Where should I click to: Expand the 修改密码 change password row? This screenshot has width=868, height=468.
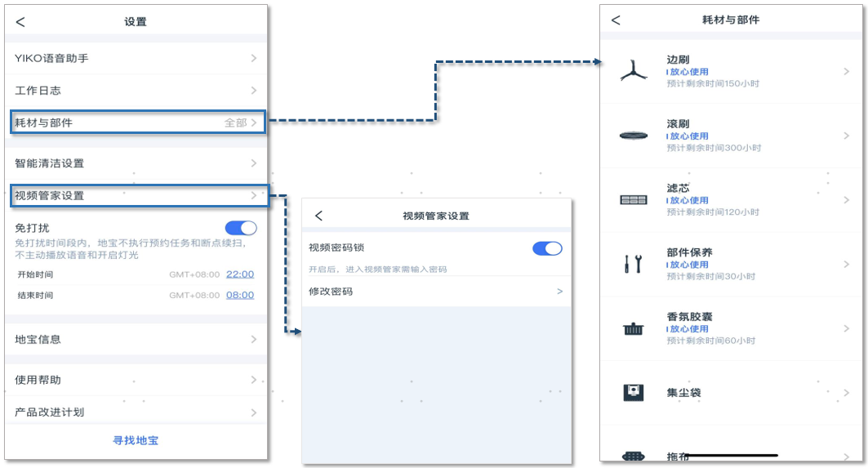click(x=436, y=292)
